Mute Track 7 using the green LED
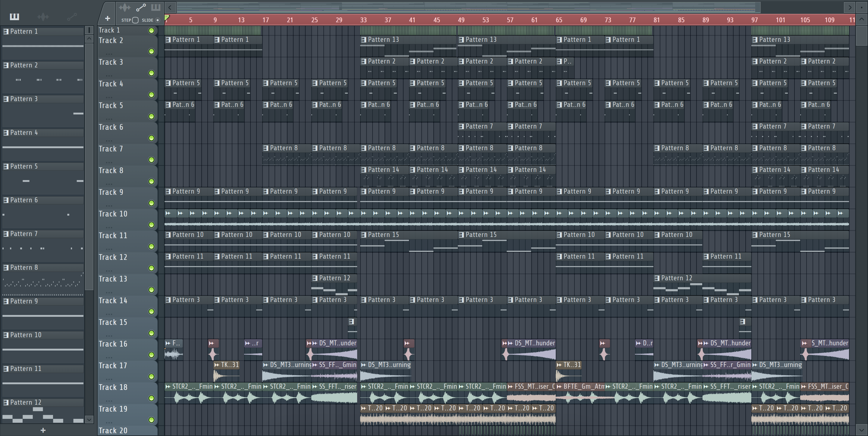868x436 pixels. (152, 160)
